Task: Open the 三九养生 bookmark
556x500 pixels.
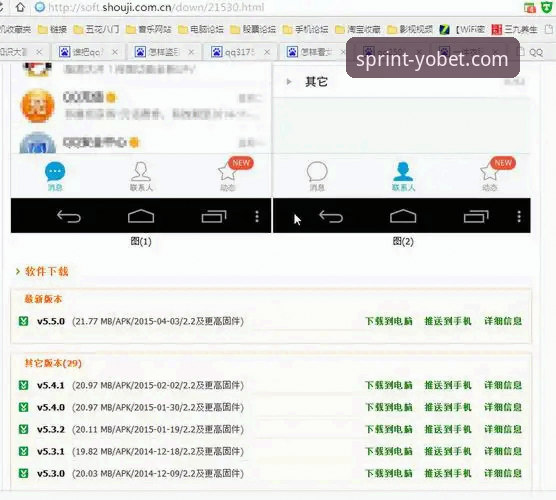Action: [515, 29]
